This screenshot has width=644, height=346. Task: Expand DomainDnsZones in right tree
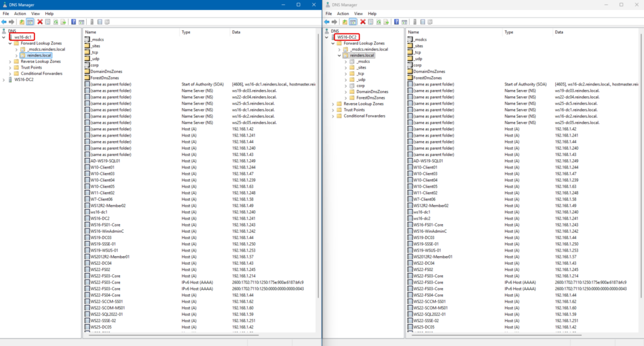[x=346, y=92]
